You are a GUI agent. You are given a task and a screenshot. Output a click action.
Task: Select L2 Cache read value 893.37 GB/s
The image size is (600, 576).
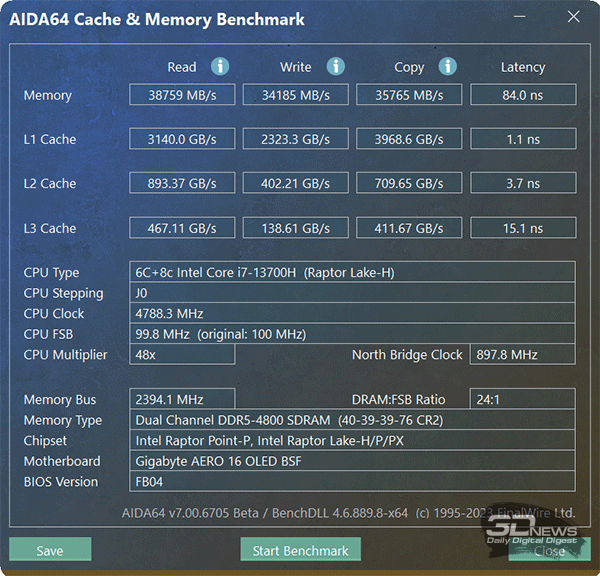(182, 183)
